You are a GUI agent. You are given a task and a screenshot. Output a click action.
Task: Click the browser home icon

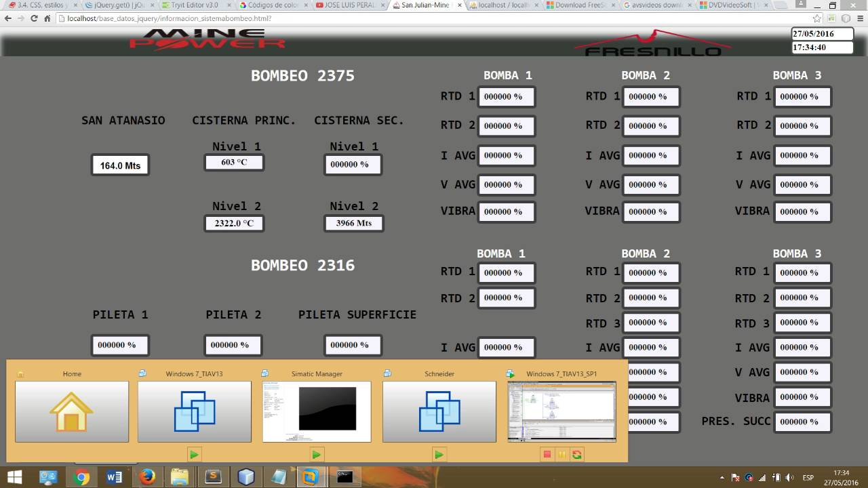pos(47,18)
